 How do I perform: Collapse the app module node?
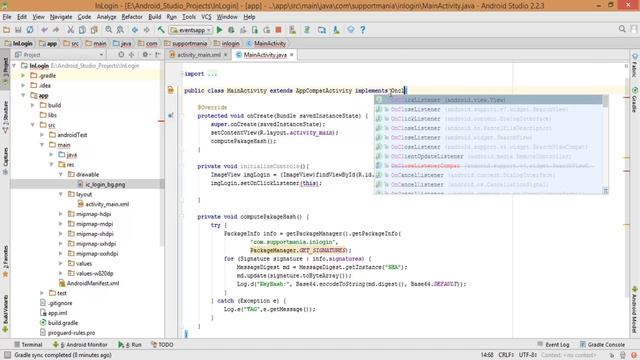[23, 96]
